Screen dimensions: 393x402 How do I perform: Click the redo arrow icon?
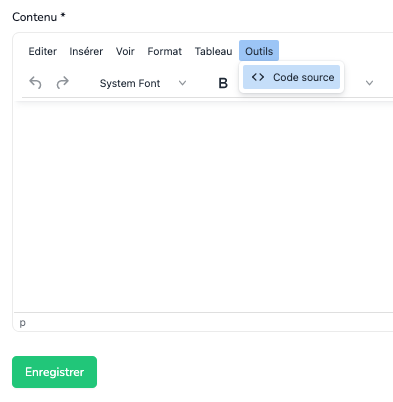pyautogui.click(x=62, y=82)
